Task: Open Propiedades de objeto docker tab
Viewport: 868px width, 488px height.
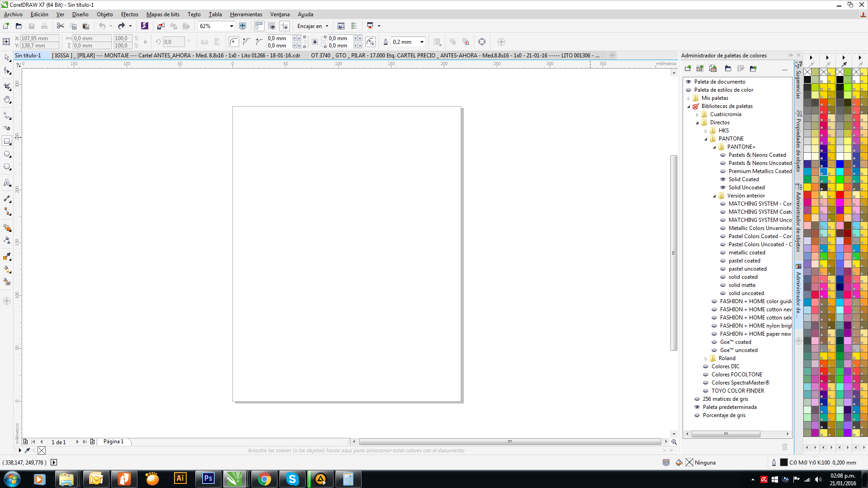Action: pos(798,141)
